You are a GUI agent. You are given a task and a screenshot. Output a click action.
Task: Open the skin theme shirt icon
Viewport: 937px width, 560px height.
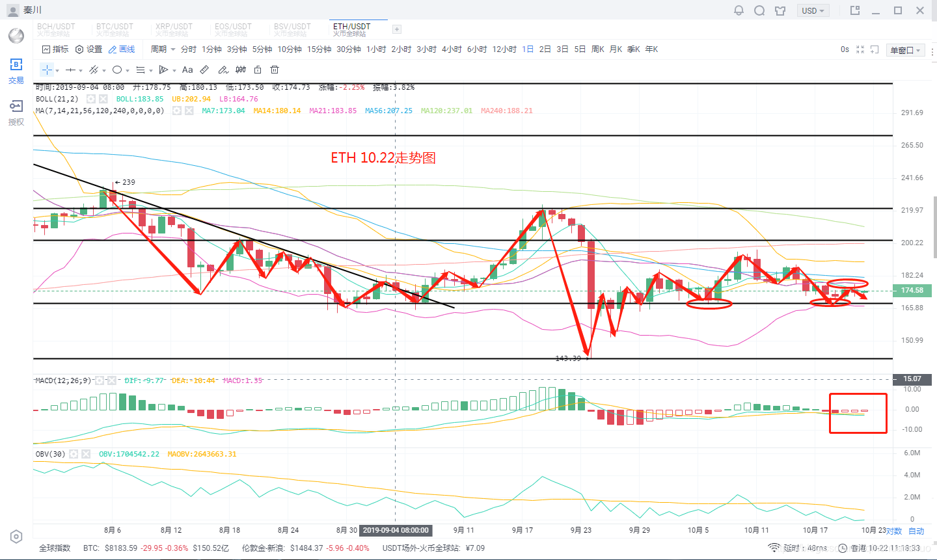780,10
